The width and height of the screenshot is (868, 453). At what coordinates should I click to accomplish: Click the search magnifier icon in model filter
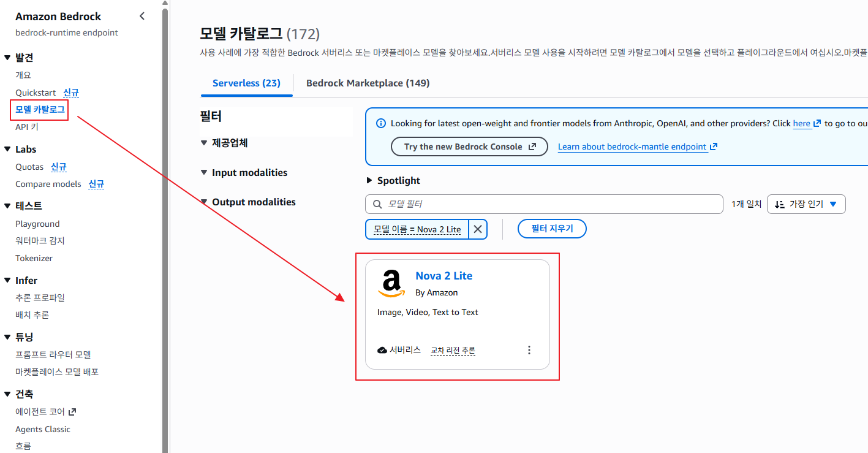[x=377, y=204]
